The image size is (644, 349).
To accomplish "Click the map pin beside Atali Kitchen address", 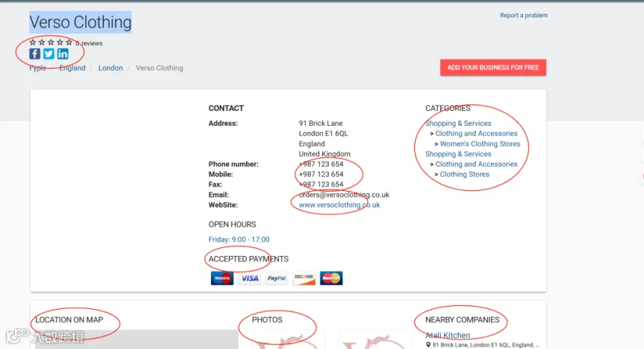I will pos(428,345).
